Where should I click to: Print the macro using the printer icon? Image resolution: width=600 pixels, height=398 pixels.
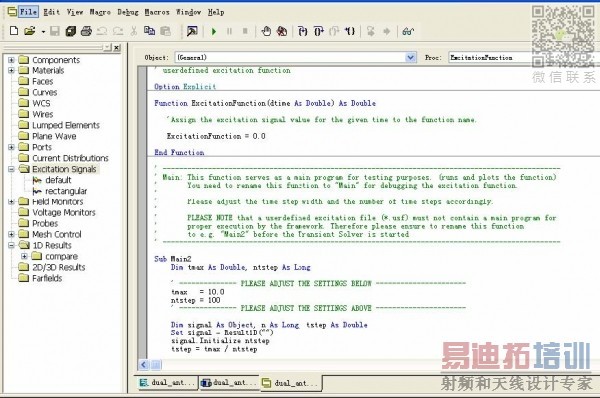[x=86, y=31]
